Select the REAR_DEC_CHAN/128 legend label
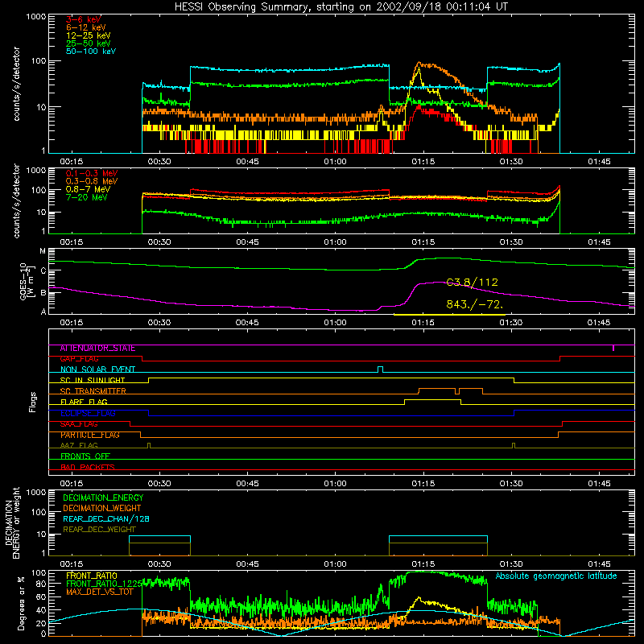 click(x=106, y=518)
